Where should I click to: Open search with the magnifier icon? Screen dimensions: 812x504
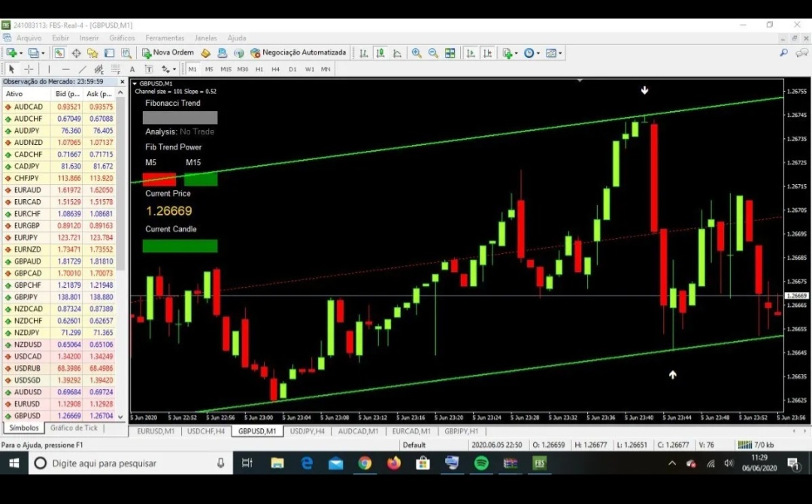(783, 53)
